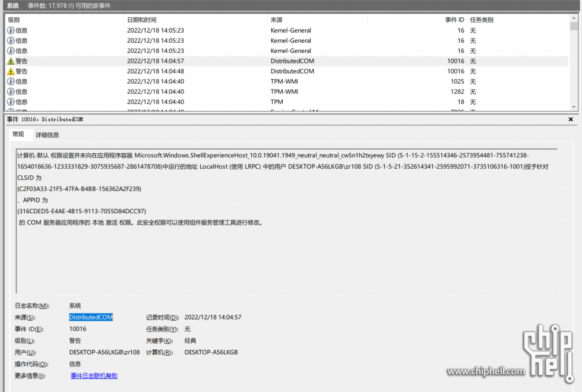Click the pane title 事件 10016, DistributedCOM
The height and width of the screenshot is (392, 582).
[x=45, y=119]
